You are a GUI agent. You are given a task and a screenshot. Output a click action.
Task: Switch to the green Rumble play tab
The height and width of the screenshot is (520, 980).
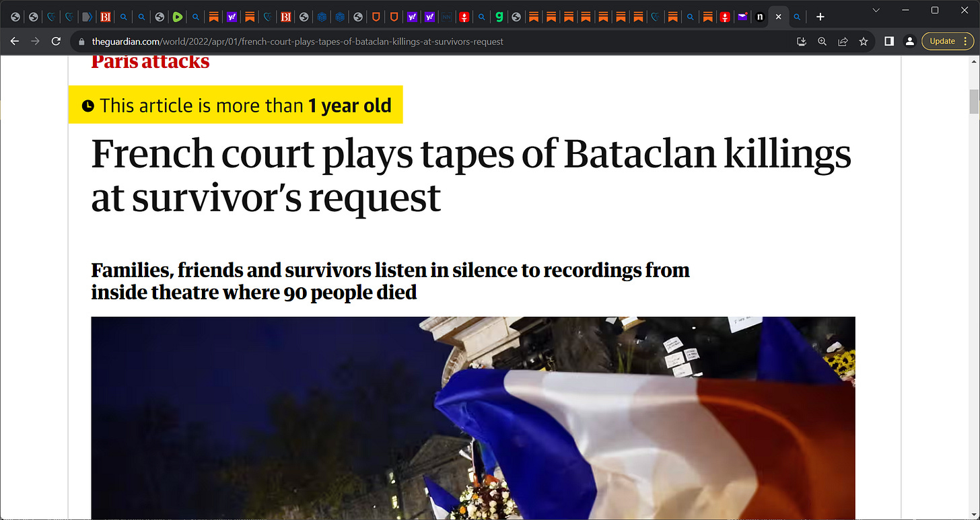(178, 17)
